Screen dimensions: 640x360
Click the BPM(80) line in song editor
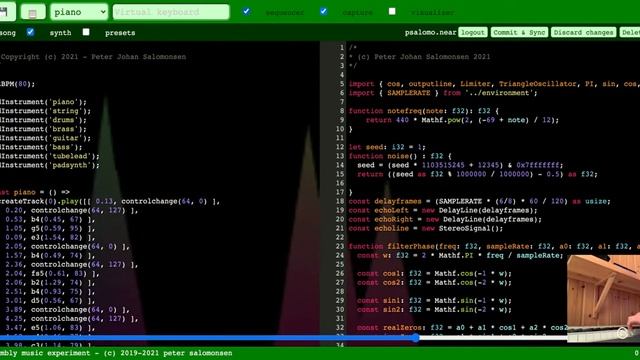(18, 84)
